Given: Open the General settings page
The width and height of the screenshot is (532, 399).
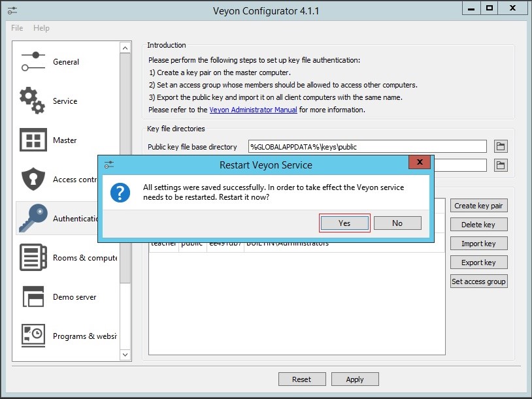Looking at the screenshot, I should (x=65, y=61).
